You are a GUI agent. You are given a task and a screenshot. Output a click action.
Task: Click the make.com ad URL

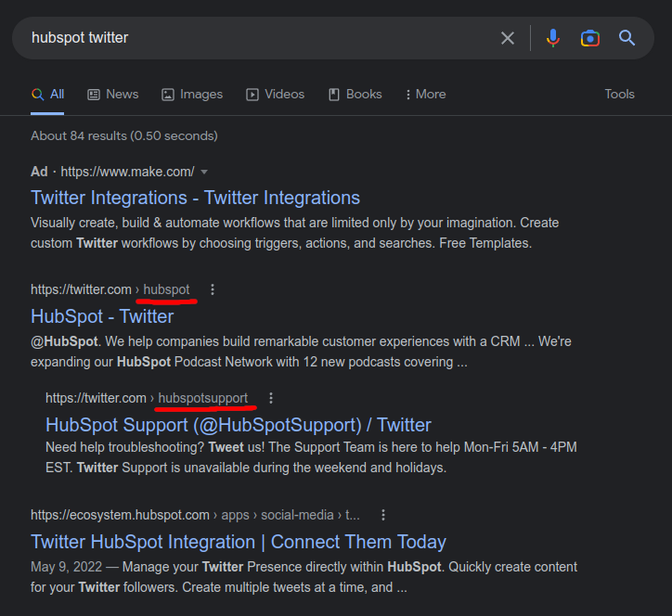point(128,172)
